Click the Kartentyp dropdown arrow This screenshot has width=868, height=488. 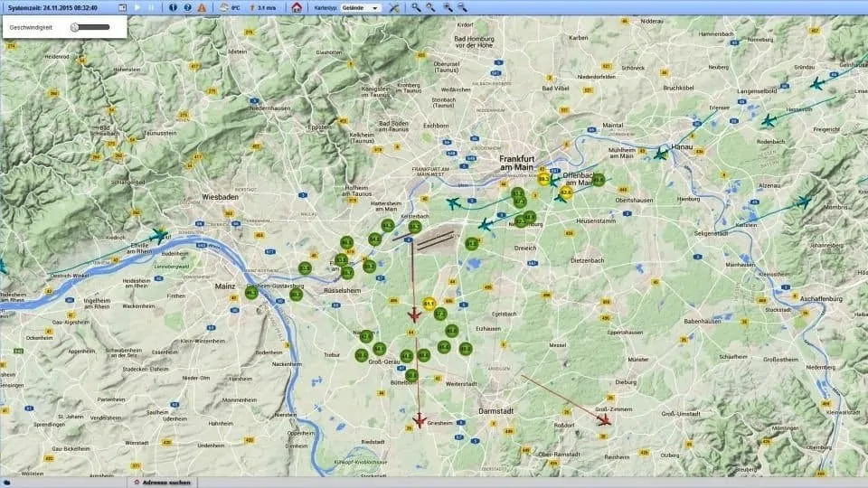click(375, 8)
